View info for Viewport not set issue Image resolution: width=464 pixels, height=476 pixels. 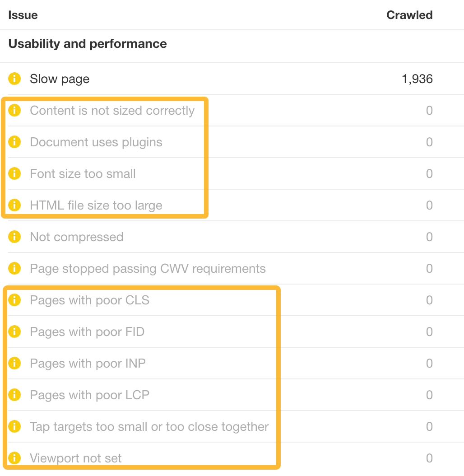(14, 458)
